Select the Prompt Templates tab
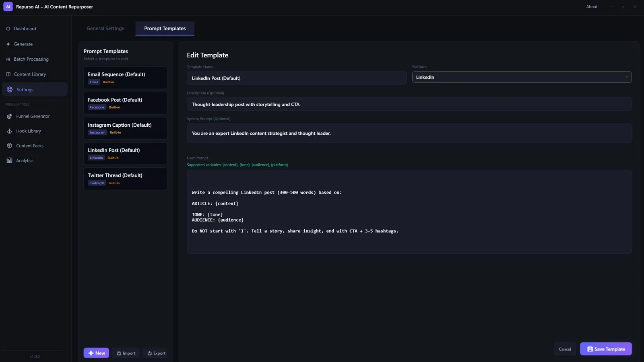The image size is (644, 362). pyautogui.click(x=165, y=29)
